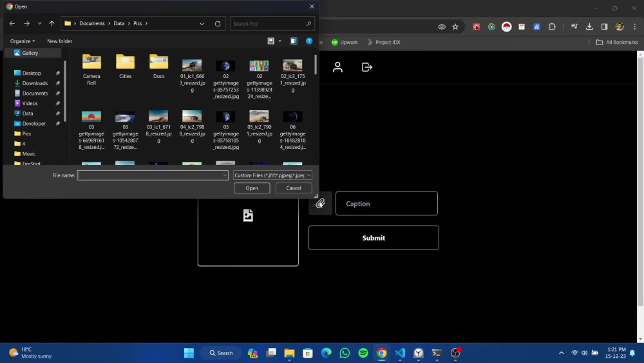Image resolution: width=644 pixels, height=363 pixels.
Task: Select Music folder in navigation pane
Action: pos(28,153)
